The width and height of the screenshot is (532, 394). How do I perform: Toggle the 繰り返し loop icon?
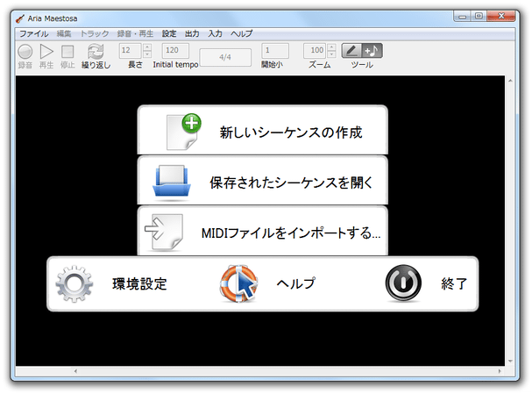pyautogui.click(x=96, y=52)
